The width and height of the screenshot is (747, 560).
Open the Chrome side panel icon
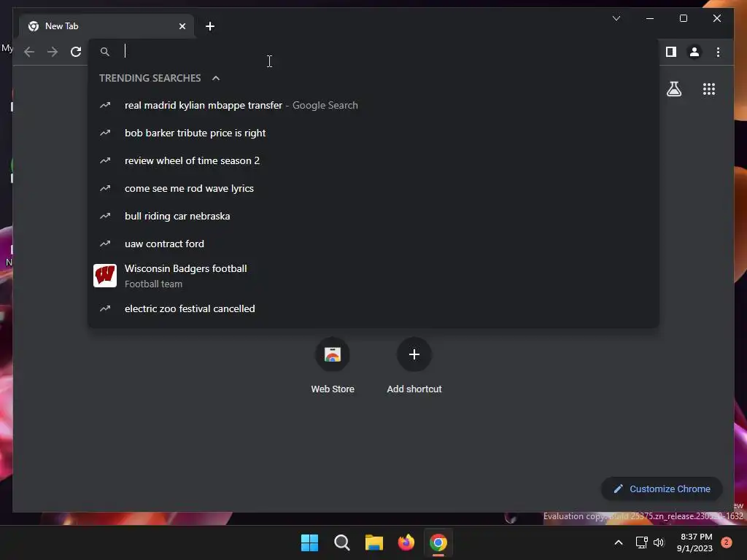tap(671, 52)
